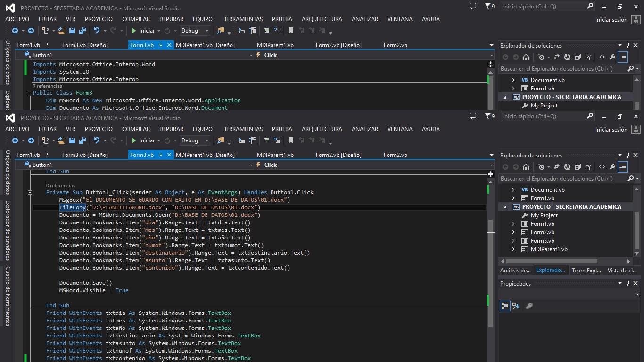Collapse PROYECTO - SECRETARIA ACADEMICA node in lower explorer

(505, 207)
